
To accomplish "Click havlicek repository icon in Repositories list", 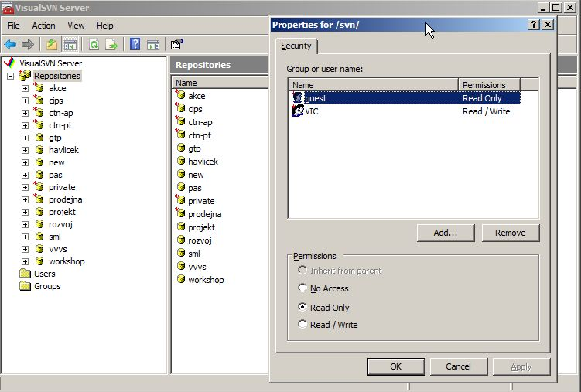I will tap(181, 161).
